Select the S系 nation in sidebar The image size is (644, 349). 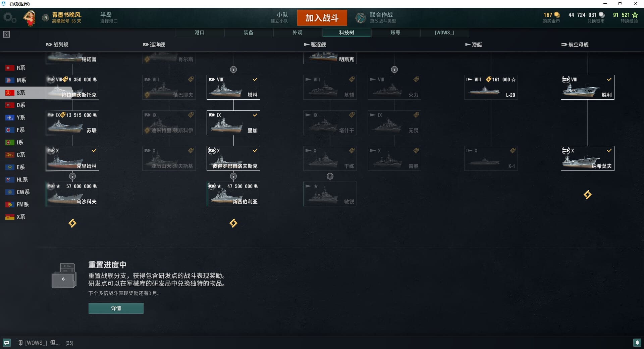click(x=21, y=93)
